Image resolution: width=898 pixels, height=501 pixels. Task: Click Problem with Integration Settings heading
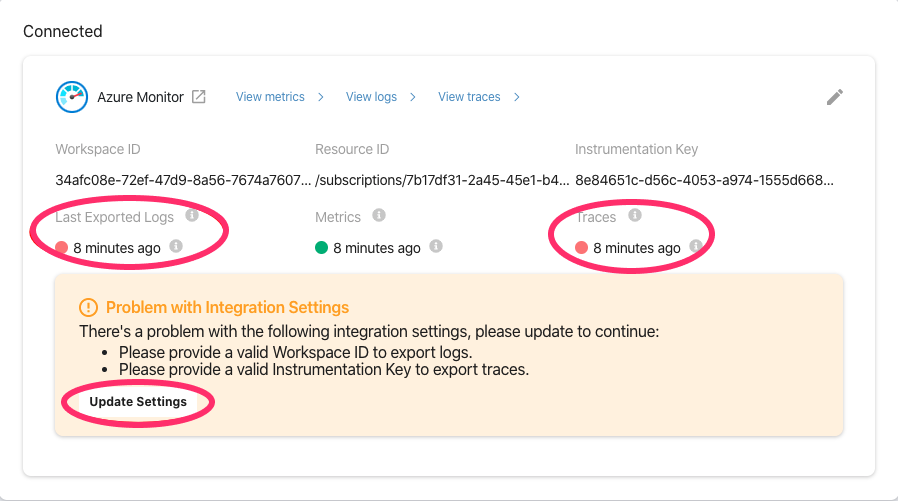[227, 307]
